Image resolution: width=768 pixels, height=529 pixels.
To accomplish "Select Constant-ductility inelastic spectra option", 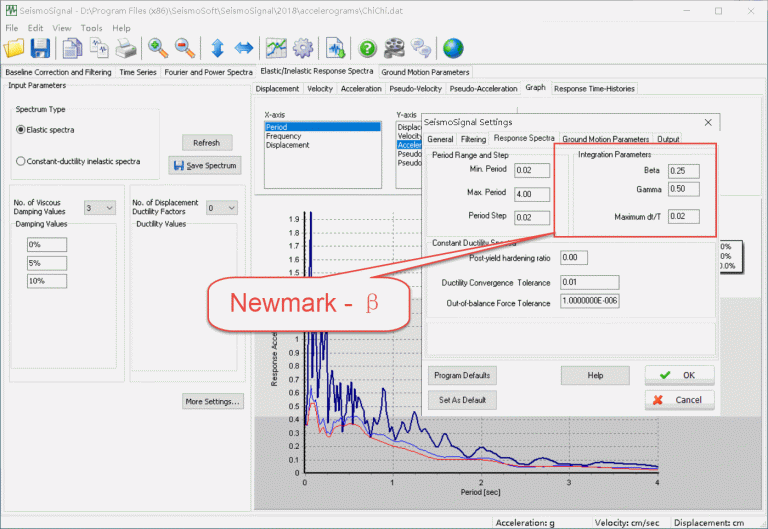I will 21,161.
